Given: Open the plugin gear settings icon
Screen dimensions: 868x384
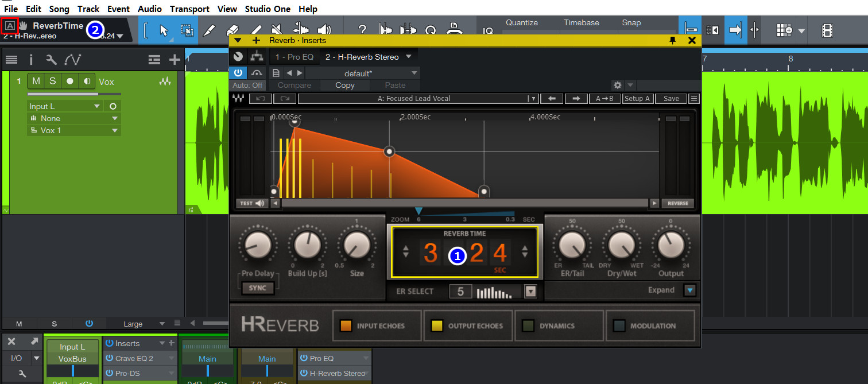Looking at the screenshot, I should pos(618,85).
